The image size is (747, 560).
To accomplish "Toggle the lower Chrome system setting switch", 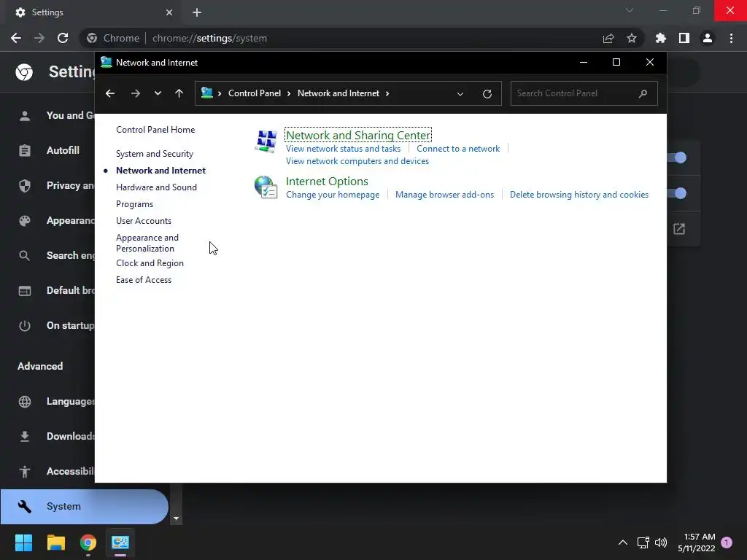I will click(677, 193).
